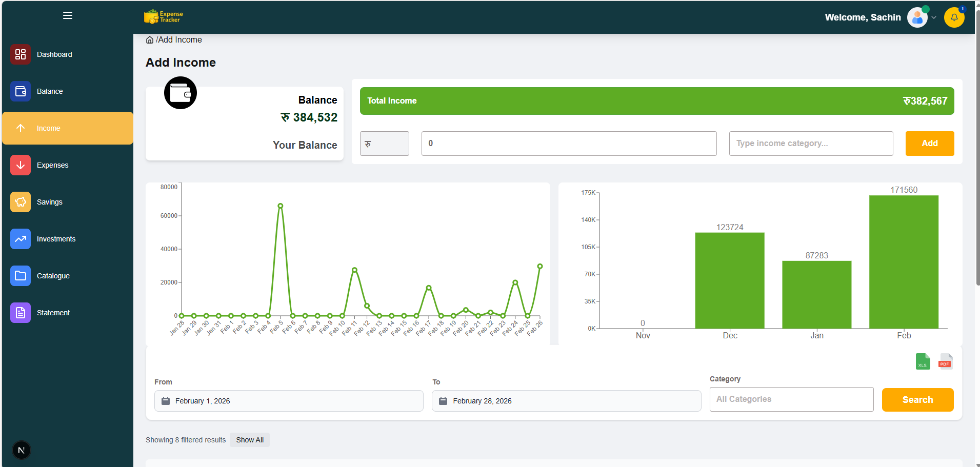Export results as XLS file
The width and height of the screenshot is (980, 467).
[923, 361]
